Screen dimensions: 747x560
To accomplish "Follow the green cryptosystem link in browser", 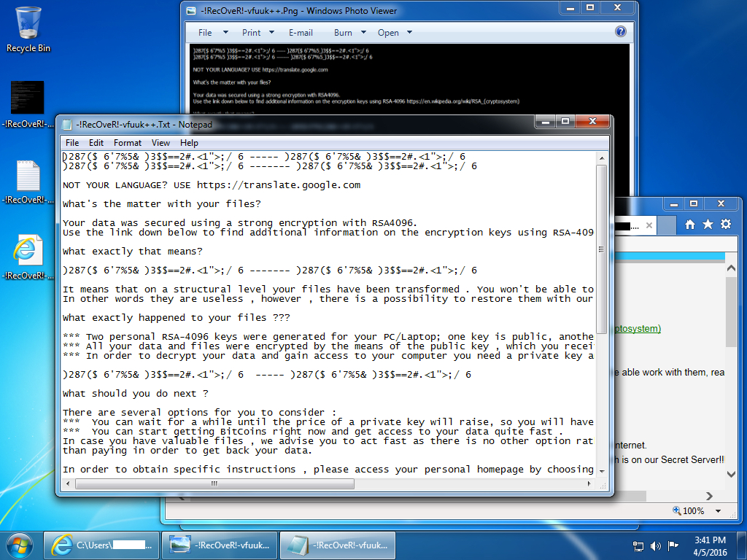I will (636, 329).
